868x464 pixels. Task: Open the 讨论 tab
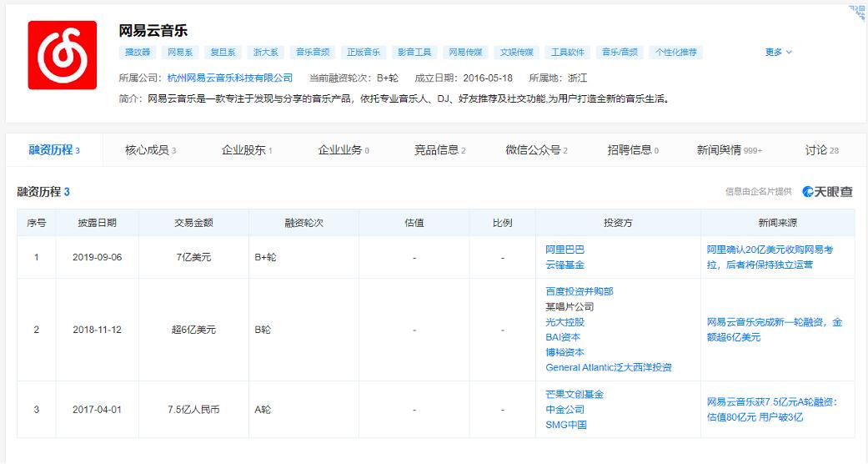tap(821, 150)
